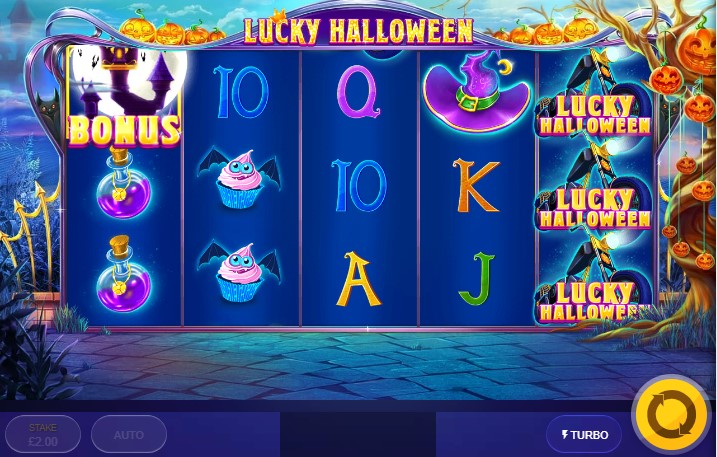The image size is (717, 457).
Task: Click the orange K symbol
Action: 476,185
